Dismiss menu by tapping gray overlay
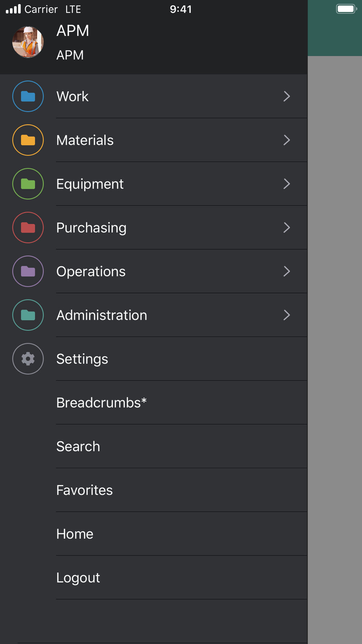The height and width of the screenshot is (644, 362). point(335,350)
